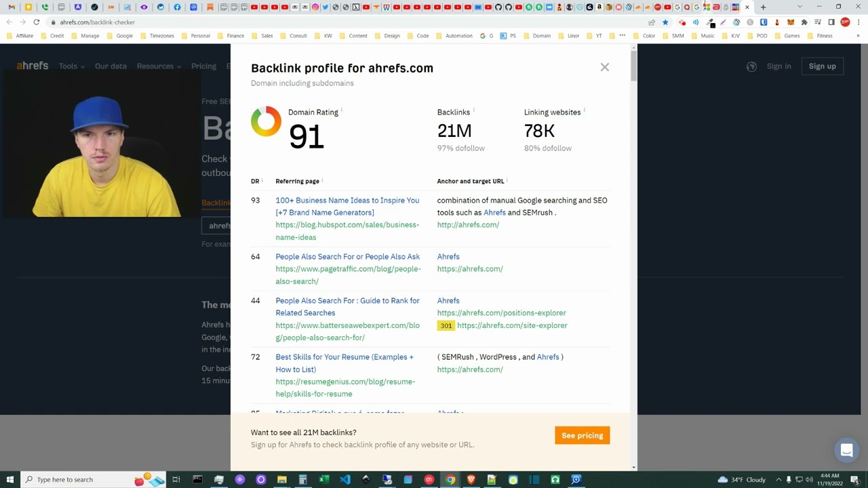Open the Affiliate bookmarks folder

tap(20, 36)
